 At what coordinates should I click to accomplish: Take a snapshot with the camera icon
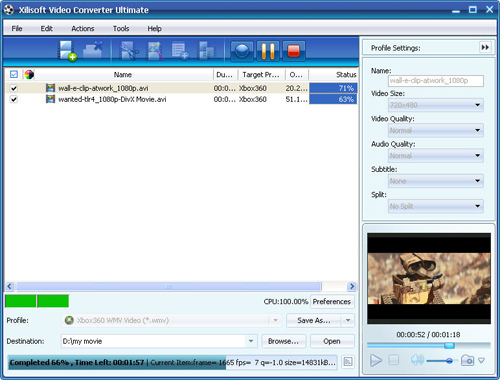point(467,360)
